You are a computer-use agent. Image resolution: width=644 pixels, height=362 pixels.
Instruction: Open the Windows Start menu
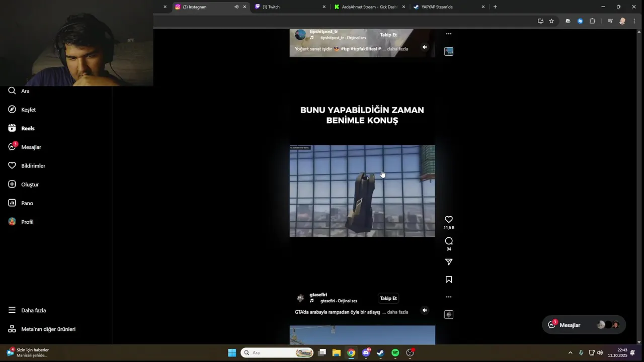(232, 353)
